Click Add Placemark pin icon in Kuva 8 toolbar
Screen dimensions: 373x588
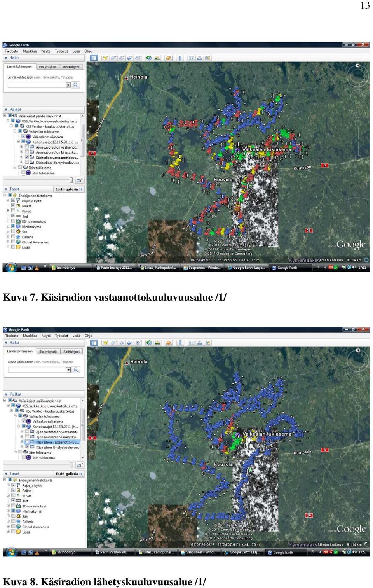(x=105, y=343)
